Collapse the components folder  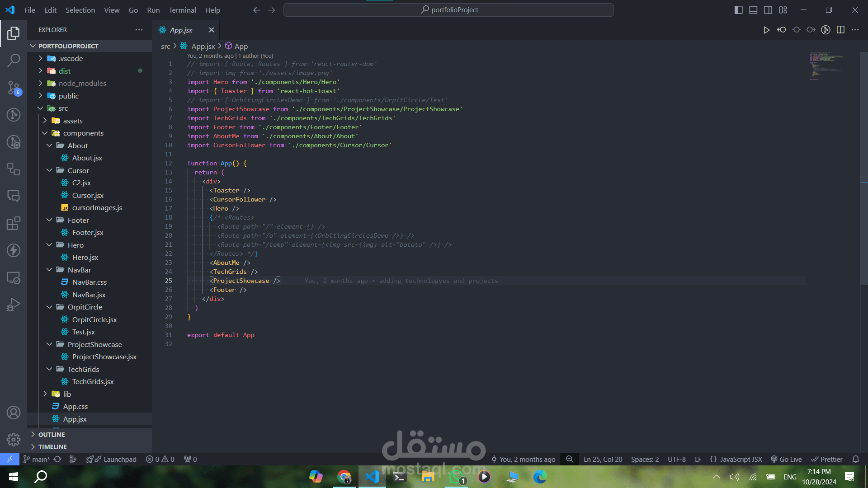point(83,133)
